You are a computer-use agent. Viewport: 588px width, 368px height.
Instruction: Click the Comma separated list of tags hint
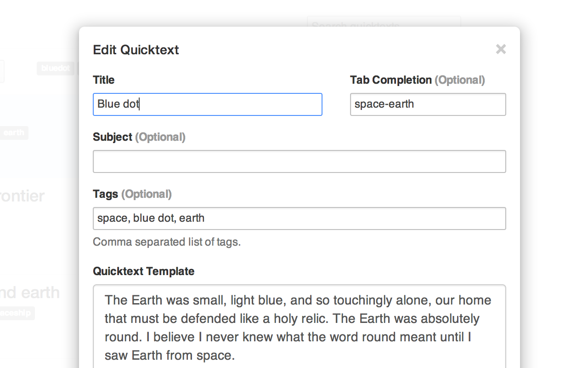(x=167, y=242)
